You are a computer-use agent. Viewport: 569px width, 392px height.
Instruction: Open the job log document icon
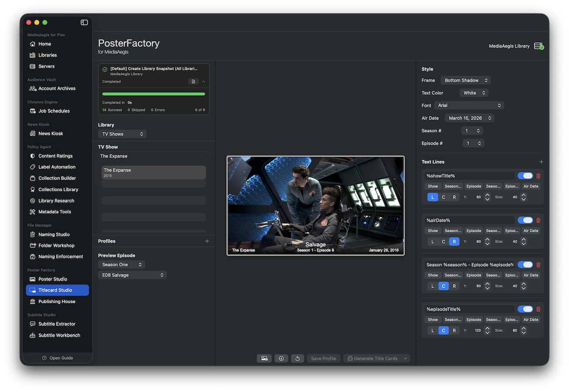pyautogui.click(x=194, y=82)
